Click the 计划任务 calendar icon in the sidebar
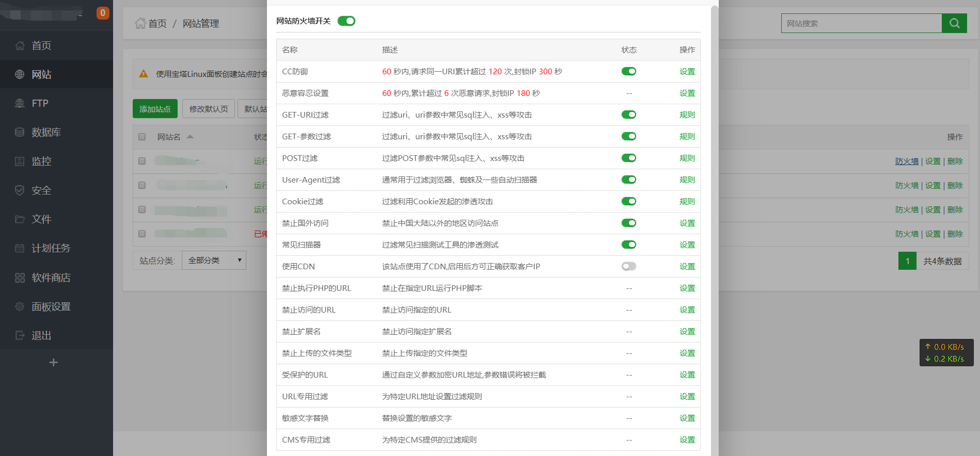 pos(20,248)
